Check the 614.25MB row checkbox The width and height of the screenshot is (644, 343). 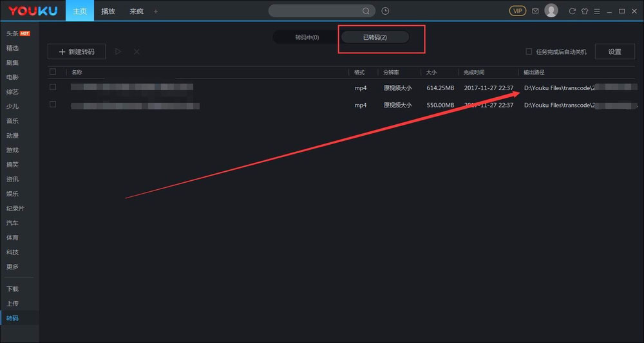(53, 87)
